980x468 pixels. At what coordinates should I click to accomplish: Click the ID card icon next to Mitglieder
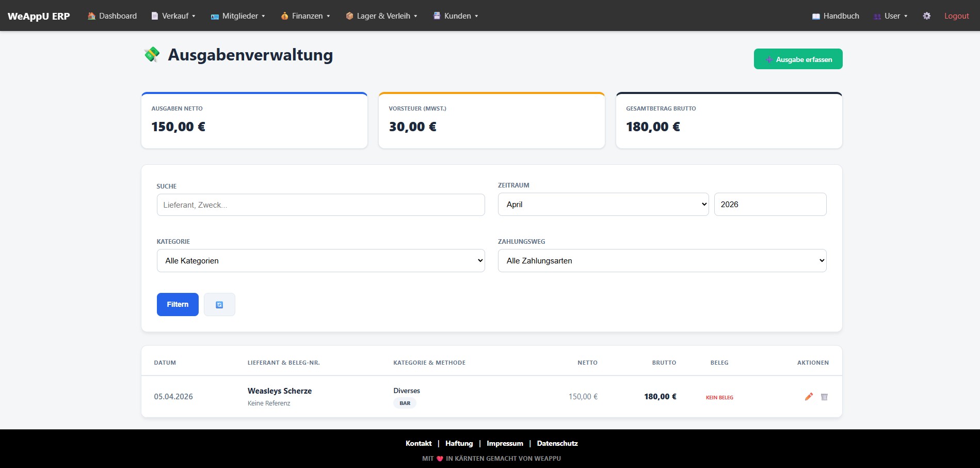[x=215, y=17]
